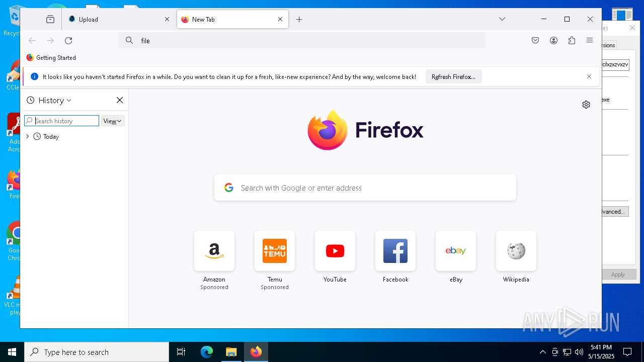Viewport: 644px width, 362px height.
Task: Open the Action Center notifications icon
Action: [x=627, y=352]
